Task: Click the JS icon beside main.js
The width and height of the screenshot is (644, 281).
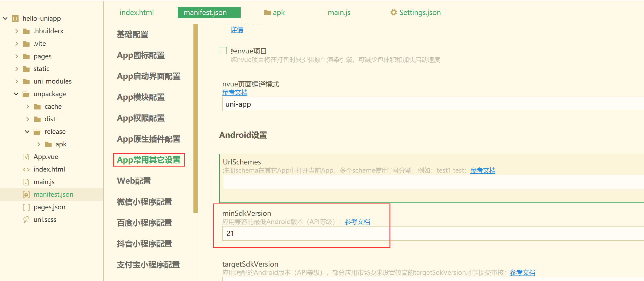Action: click(x=26, y=182)
